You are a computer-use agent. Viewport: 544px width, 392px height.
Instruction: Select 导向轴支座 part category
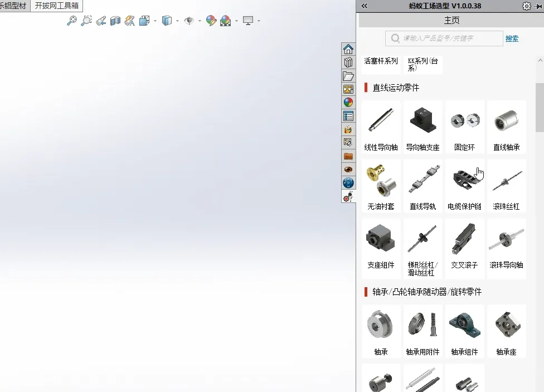point(423,127)
